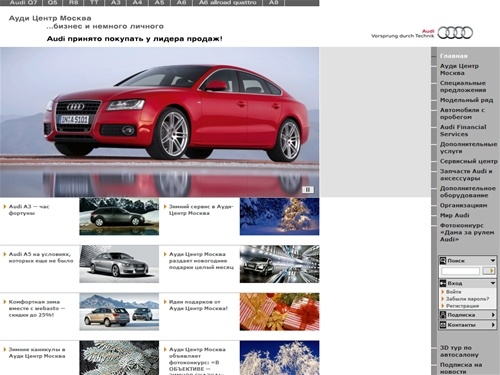This screenshot has height=375, width=500.
Task: Open the A6 model tab
Action: point(181,3)
